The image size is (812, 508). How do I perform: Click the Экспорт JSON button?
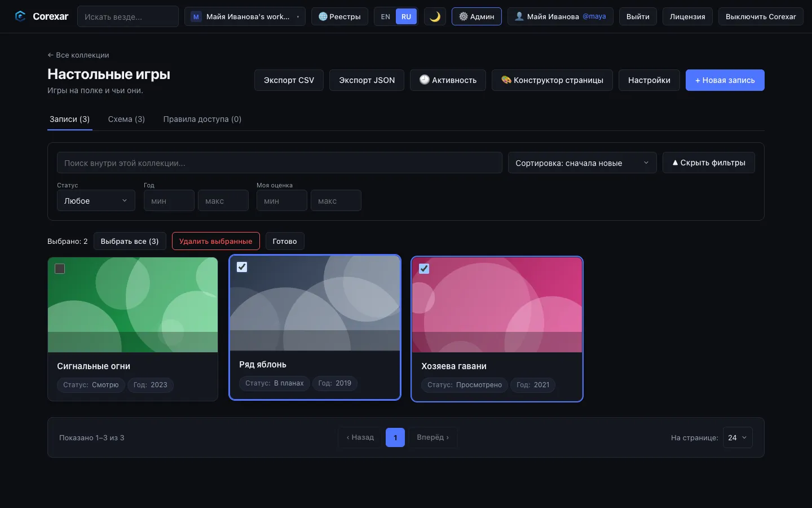pos(367,80)
